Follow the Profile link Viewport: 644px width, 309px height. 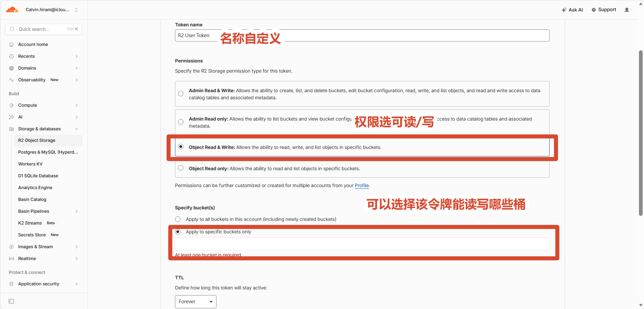[362, 185]
